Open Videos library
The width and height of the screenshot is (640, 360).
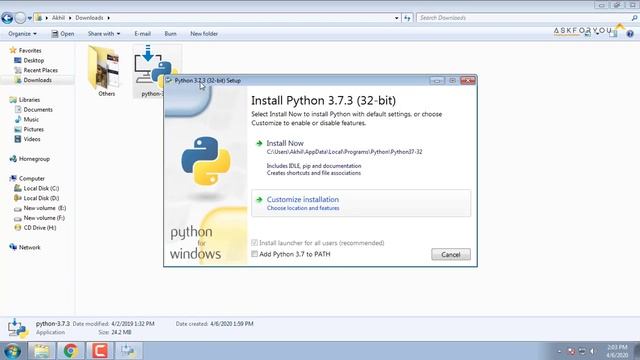coord(32,139)
